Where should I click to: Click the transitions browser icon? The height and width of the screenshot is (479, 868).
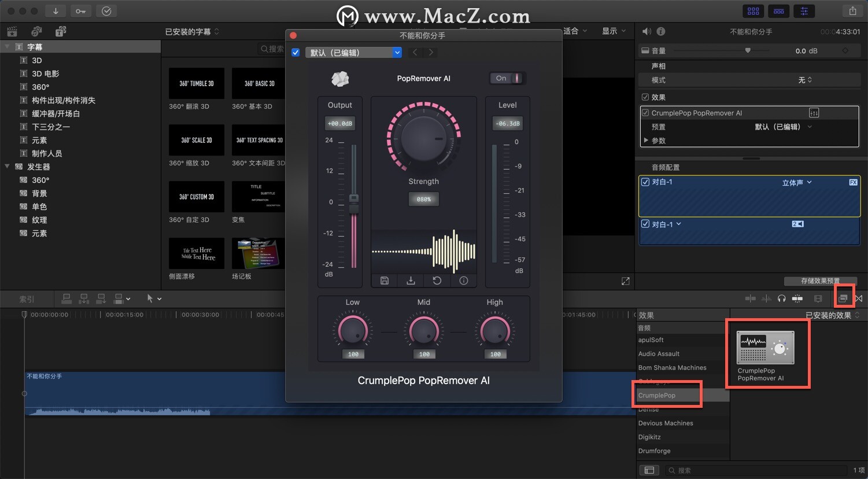(859, 299)
